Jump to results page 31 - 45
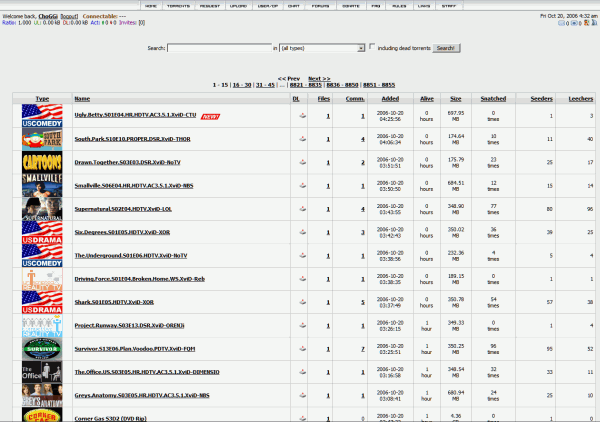This screenshot has width=600, height=422. click(265, 85)
